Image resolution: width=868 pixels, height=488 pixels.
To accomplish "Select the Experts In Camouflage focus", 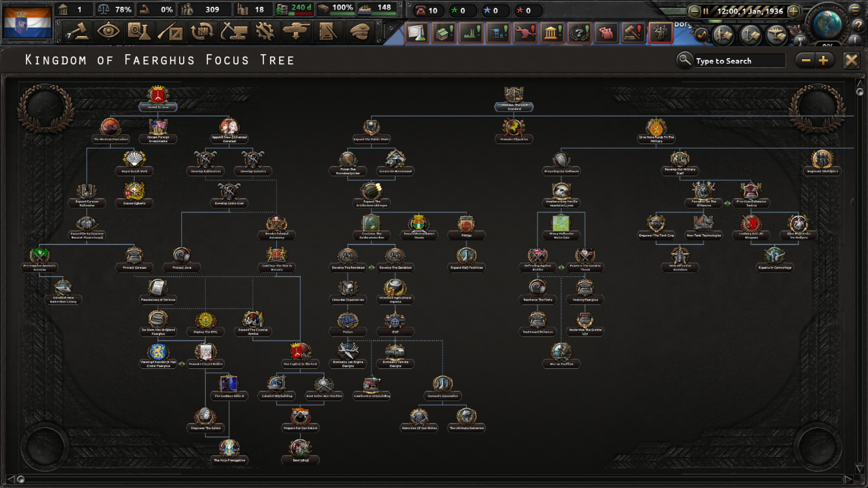I will [774, 259].
